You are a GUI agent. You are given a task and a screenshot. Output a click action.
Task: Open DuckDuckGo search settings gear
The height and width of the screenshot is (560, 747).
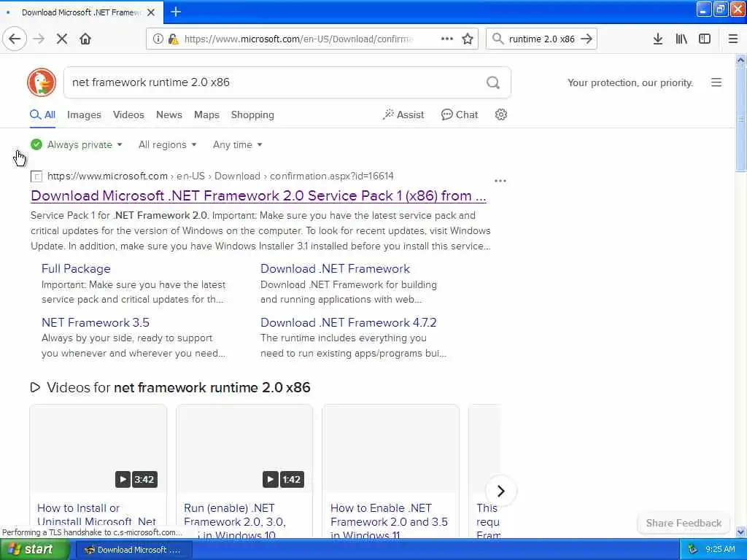click(x=500, y=114)
